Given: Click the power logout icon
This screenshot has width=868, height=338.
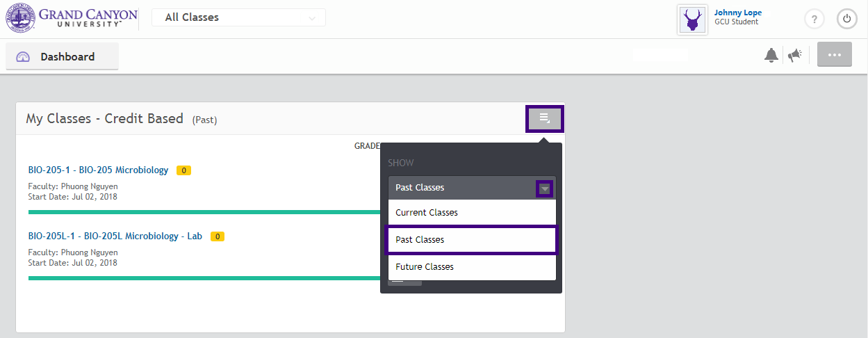Looking at the screenshot, I should (x=846, y=19).
